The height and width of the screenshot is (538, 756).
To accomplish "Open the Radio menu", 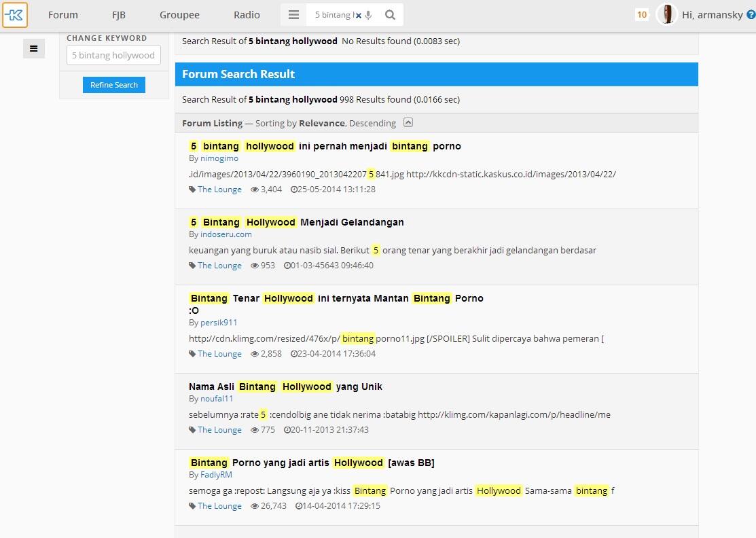I will 247,15.
